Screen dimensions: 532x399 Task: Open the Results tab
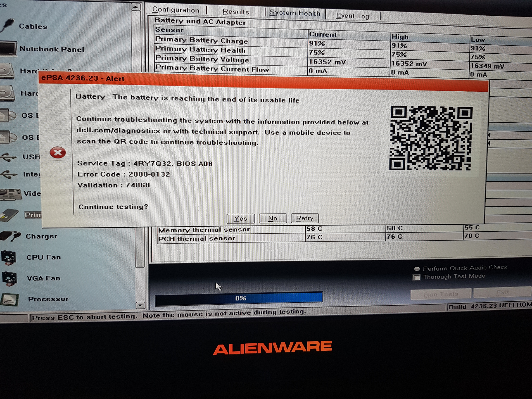tap(236, 12)
